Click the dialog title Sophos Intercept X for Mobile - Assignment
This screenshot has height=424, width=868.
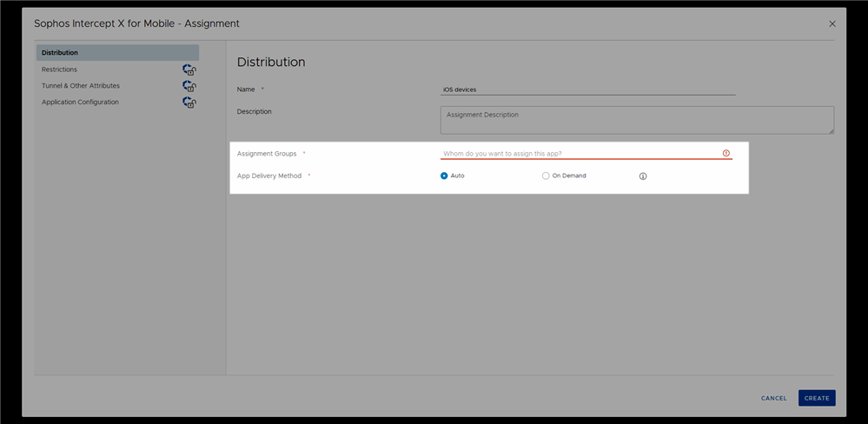136,23
